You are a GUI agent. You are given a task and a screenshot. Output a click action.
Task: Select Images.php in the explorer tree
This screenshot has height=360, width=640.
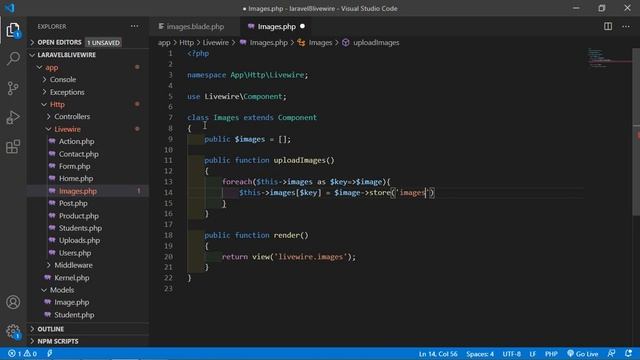click(x=88, y=191)
